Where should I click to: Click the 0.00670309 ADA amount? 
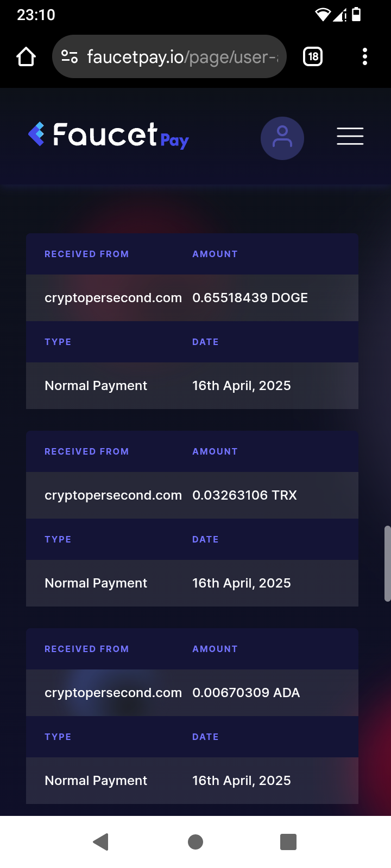[246, 693]
